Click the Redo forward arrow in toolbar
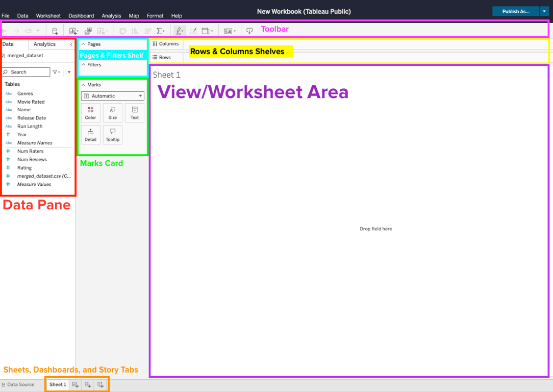 16,31
